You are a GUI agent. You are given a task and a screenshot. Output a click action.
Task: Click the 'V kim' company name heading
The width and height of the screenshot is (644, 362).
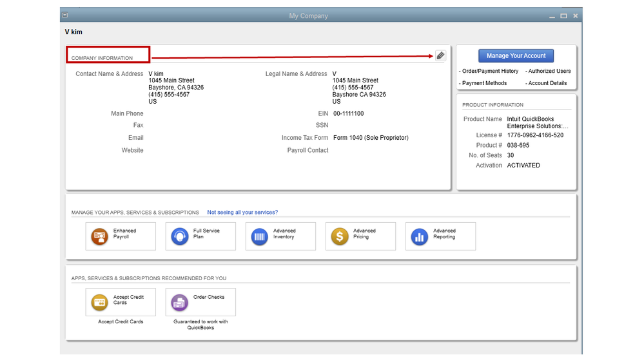73,32
